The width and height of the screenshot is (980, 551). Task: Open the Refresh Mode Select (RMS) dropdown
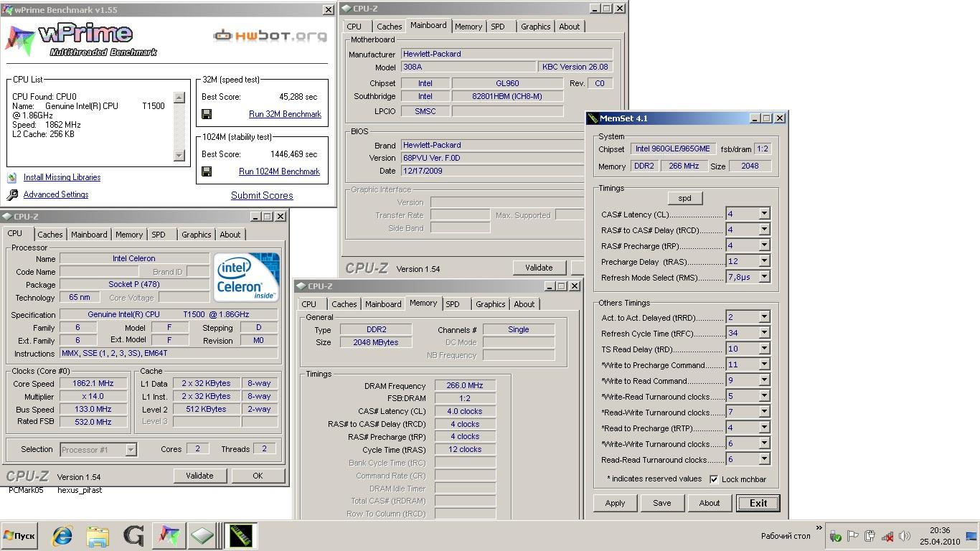coord(764,277)
